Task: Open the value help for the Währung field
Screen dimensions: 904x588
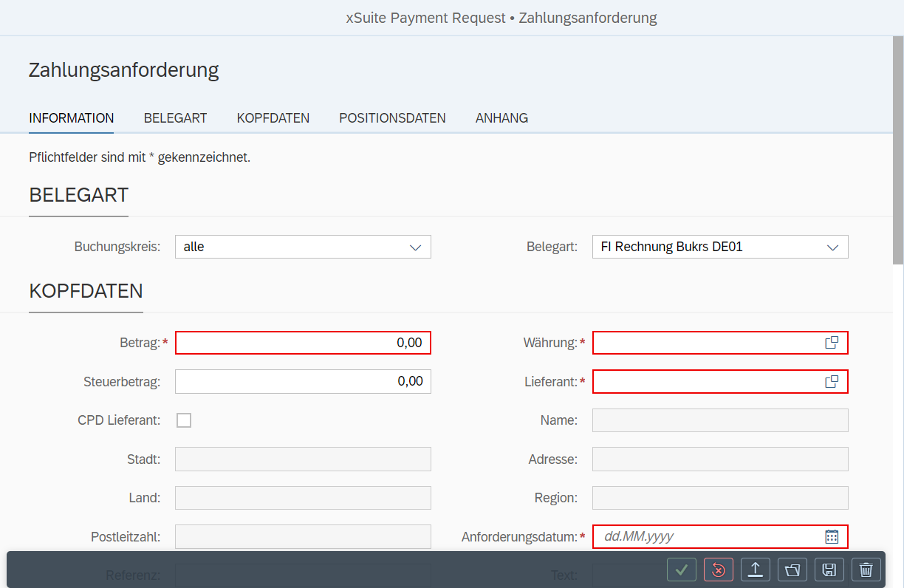Action: 832,342
